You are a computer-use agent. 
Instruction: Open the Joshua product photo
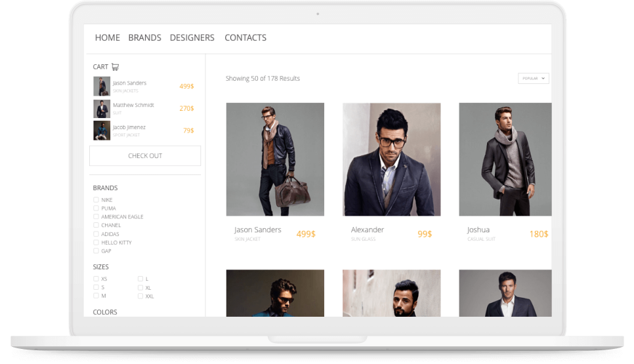tap(505, 159)
